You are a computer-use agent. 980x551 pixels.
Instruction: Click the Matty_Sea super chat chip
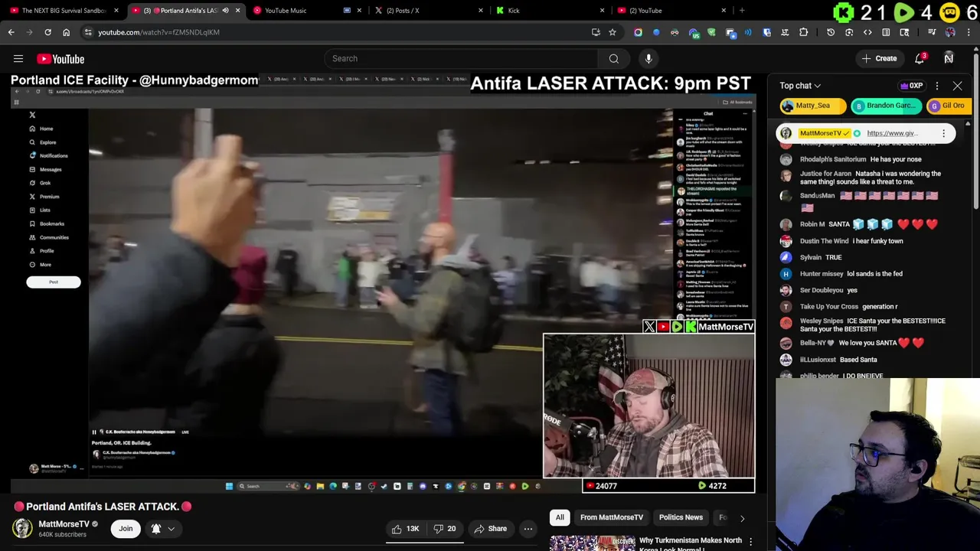pyautogui.click(x=812, y=106)
